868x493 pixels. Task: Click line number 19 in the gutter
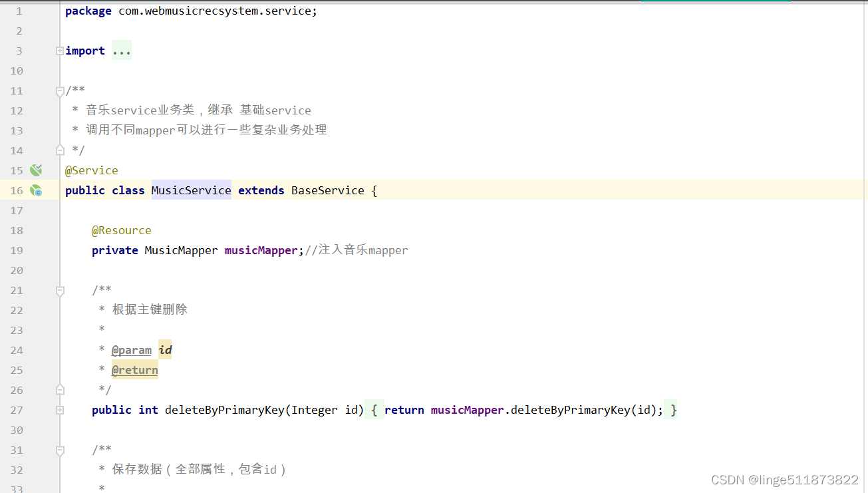(x=17, y=251)
